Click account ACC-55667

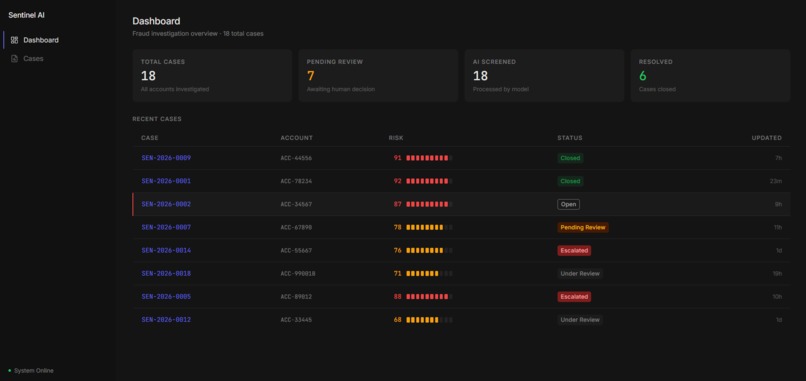click(x=296, y=250)
